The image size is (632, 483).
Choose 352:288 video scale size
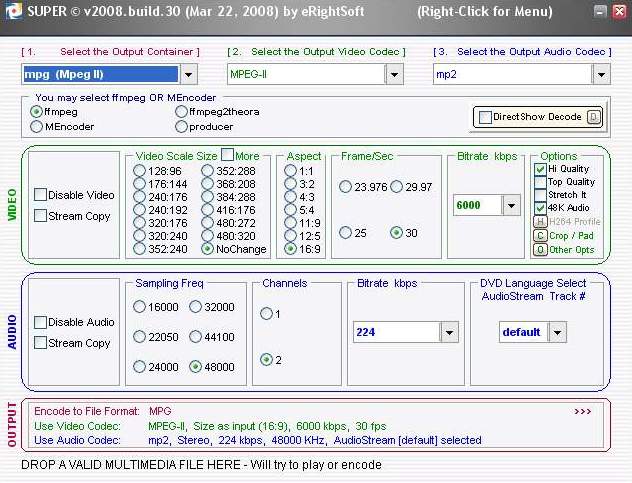207,171
